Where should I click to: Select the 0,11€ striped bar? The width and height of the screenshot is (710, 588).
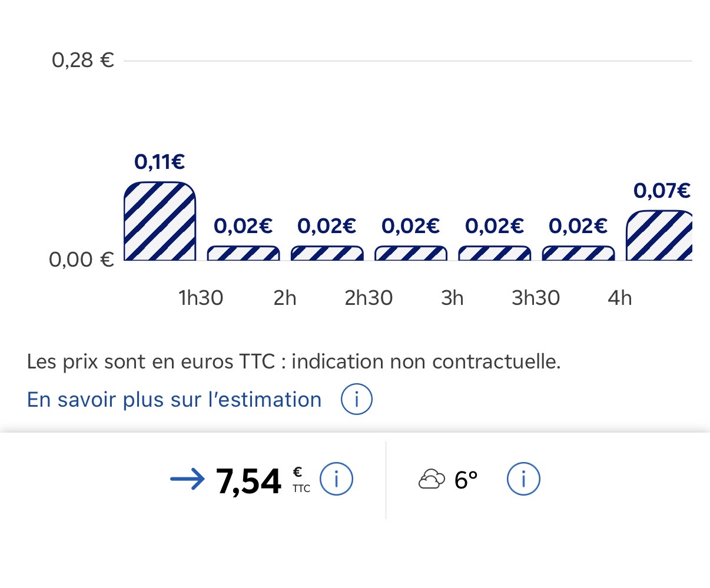[160, 221]
